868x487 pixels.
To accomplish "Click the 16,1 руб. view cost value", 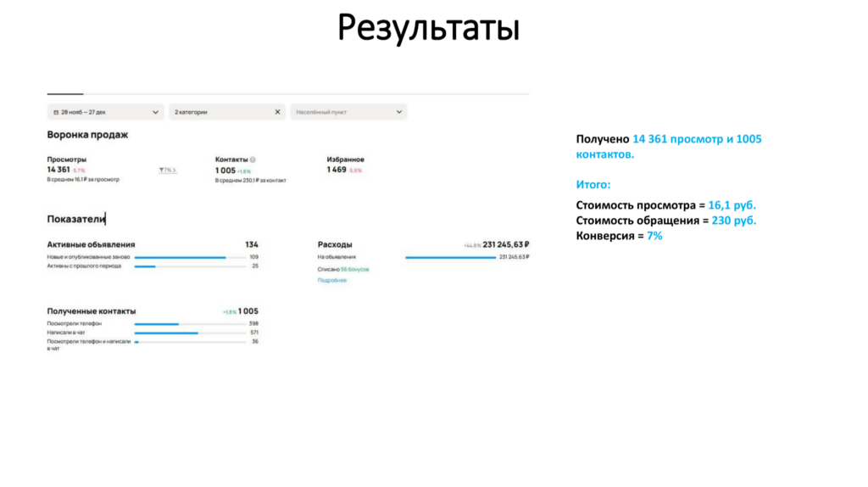I will click(x=732, y=205).
